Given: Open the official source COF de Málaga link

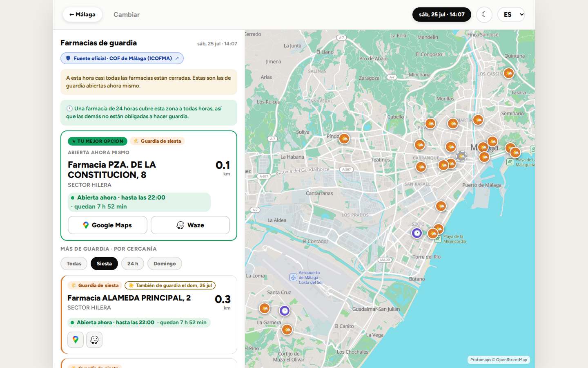Looking at the screenshot, I should click(x=122, y=58).
